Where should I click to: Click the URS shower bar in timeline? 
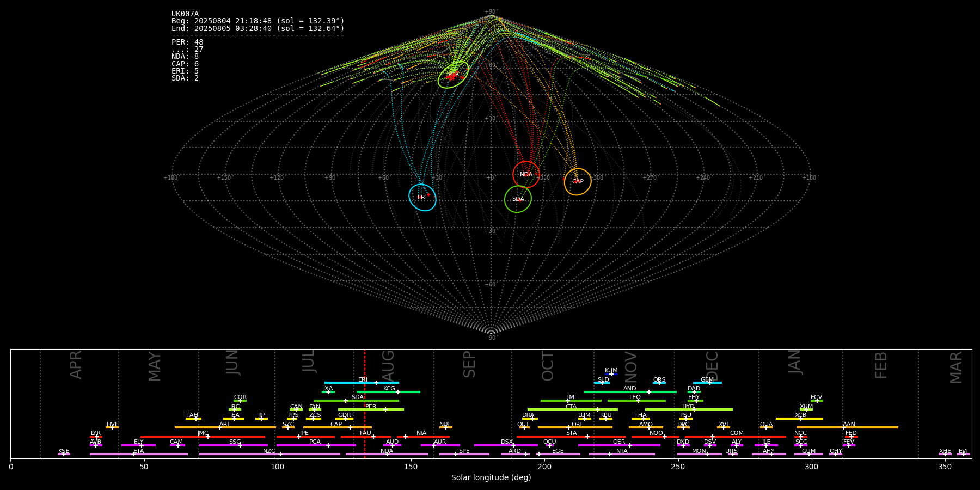click(x=732, y=454)
